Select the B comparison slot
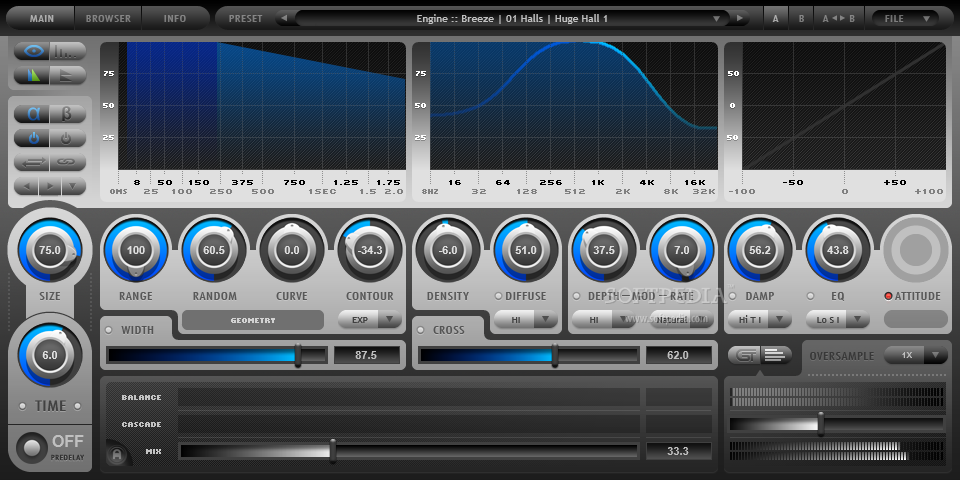The height and width of the screenshot is (480, 960). (x=801, y=18)
